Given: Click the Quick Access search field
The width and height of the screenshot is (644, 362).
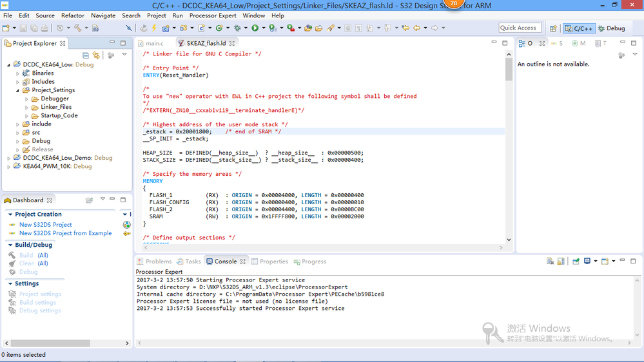Looking at the screenshot, I should tap(520, 28).
